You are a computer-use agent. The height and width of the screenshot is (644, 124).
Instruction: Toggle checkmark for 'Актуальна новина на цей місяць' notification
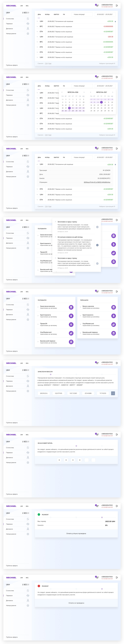click(x=97, y=245)
